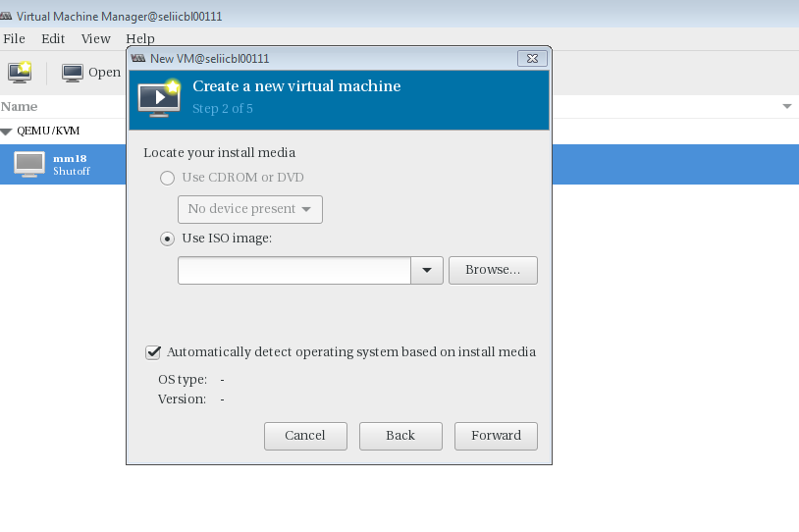Click the 'Step 2 of 5' text
Viewport: 799px width, 532px height.
click(223, 109)
